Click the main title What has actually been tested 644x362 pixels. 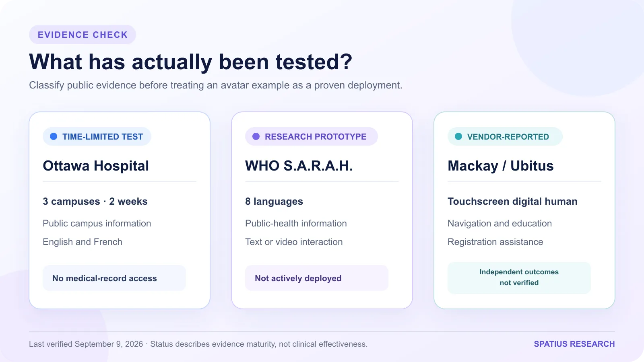(191, 62)
